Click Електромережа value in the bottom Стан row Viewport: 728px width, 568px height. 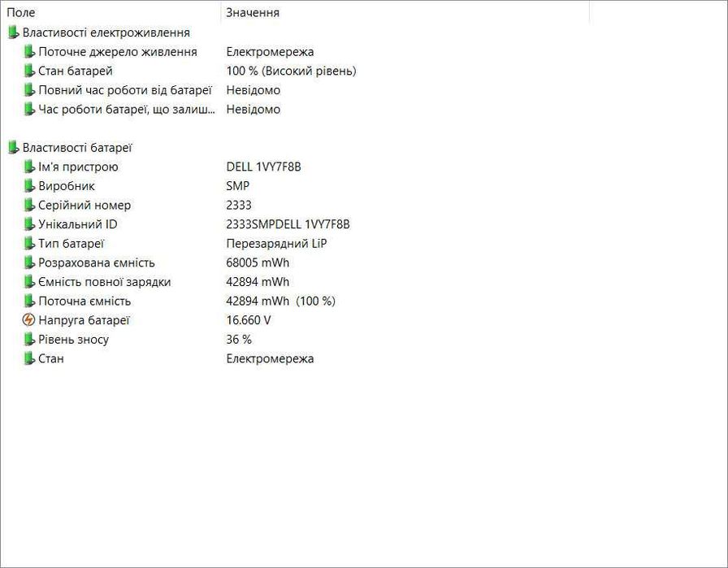click(270, 358)
